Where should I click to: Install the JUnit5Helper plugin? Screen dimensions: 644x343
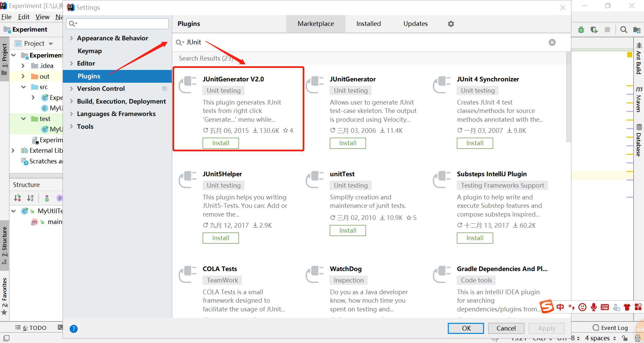click(x=221, y=238)
